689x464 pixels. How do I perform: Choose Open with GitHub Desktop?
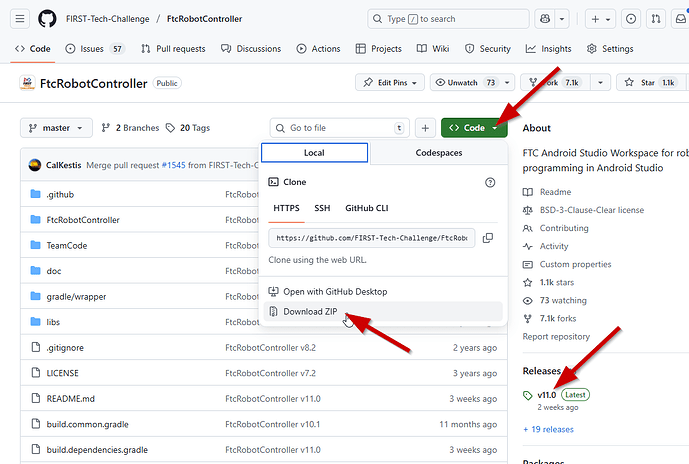(x=334, y=292)
